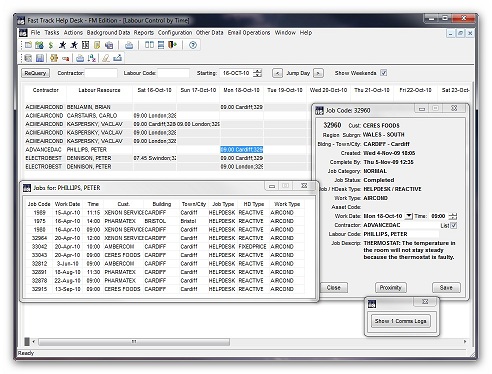This screenshot has height=374, width=492.
Task: Select job code 33042 row in Jobs list
Action: click(165, 247)
